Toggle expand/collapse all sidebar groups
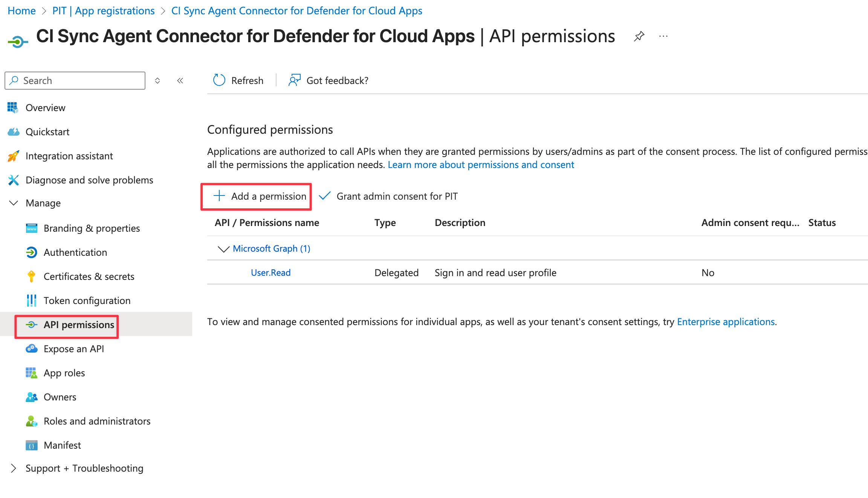868x498 pixels. [157, 81]
